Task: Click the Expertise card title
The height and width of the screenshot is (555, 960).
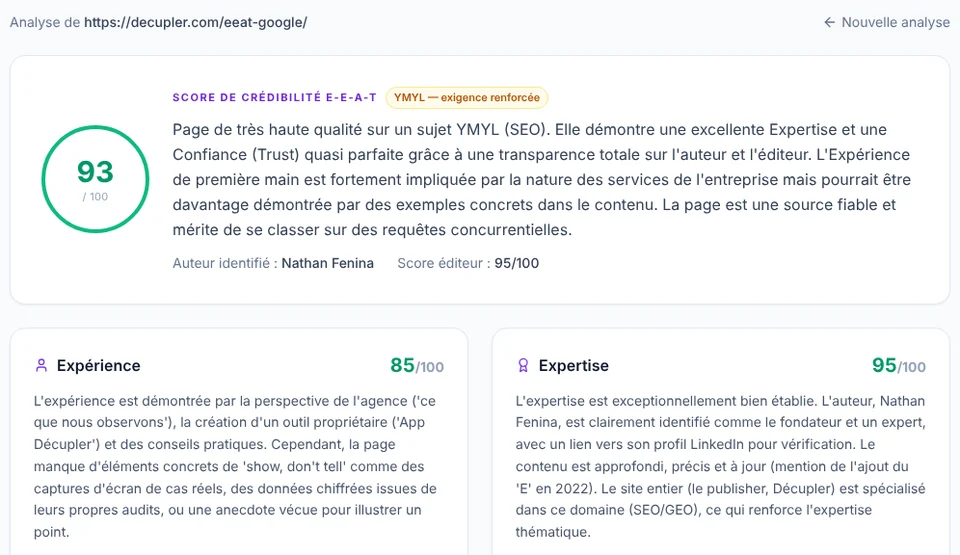Action: pos(574,366)
